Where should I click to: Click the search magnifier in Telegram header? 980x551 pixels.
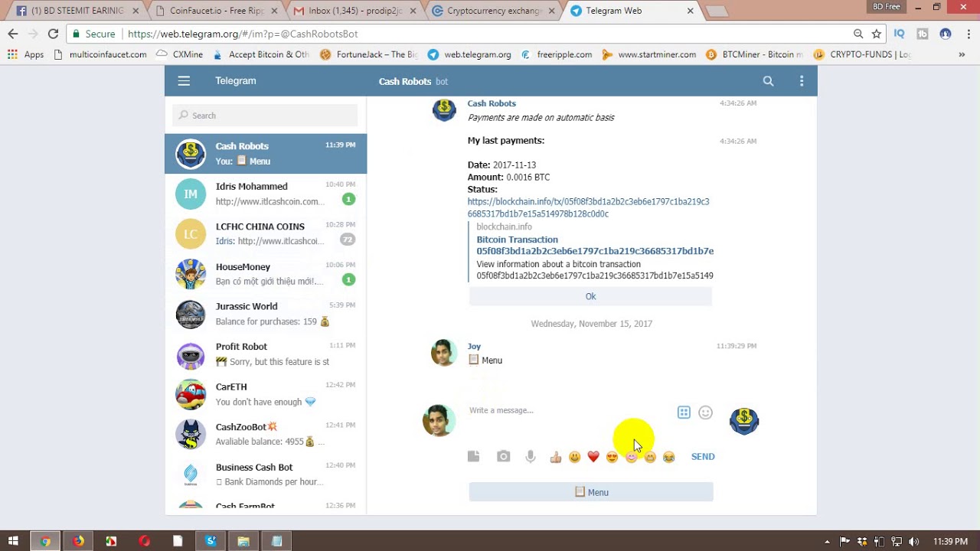(x=769, y=81)
